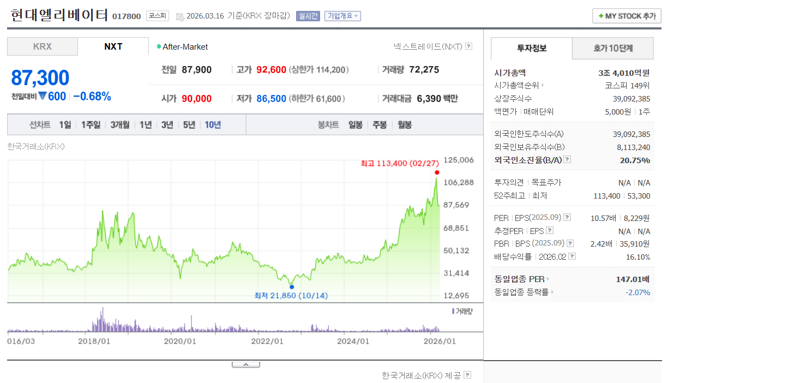Select the NXT tab

coord(113,46)
